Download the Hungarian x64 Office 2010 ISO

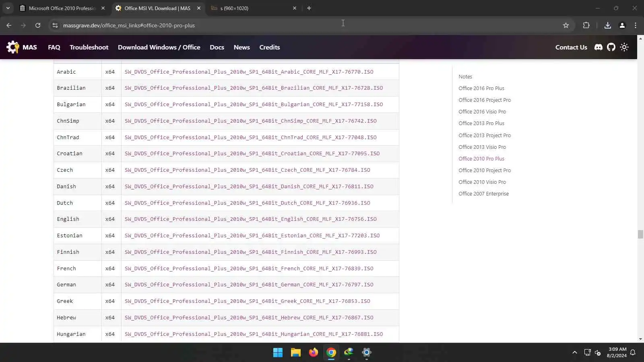point(254,334)
